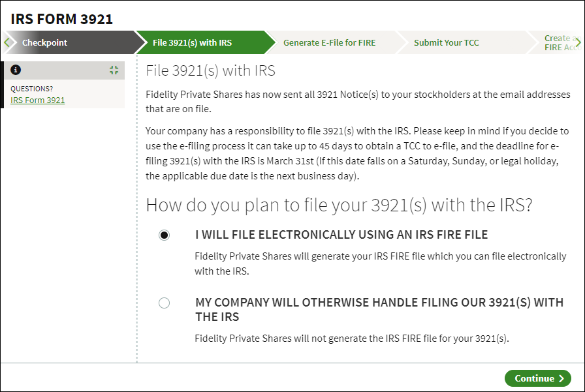The height and width of the screenshot is (392, 585).
Task: Collapse the sidebar help panel
Action: 114,70
